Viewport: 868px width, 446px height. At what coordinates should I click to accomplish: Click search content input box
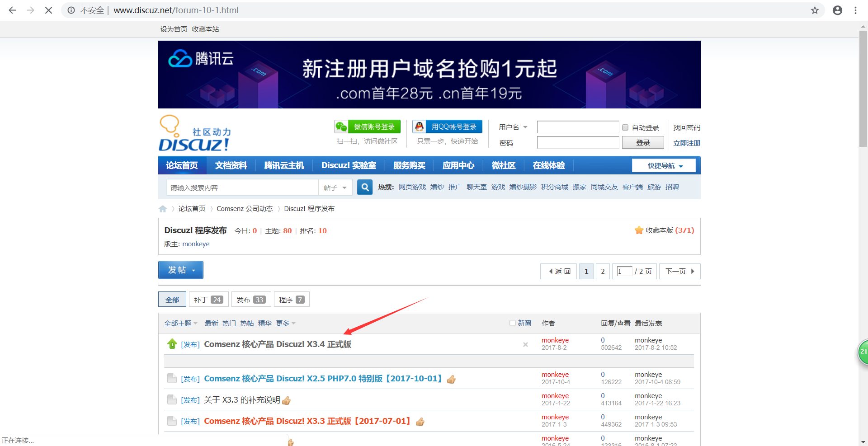click(x=243, y=188)
